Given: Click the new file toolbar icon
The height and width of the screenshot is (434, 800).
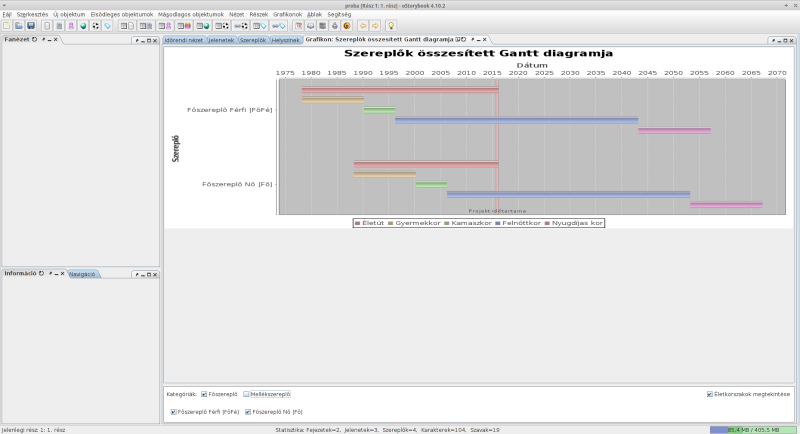Looking at the screenshot, I should click(7, 25).
